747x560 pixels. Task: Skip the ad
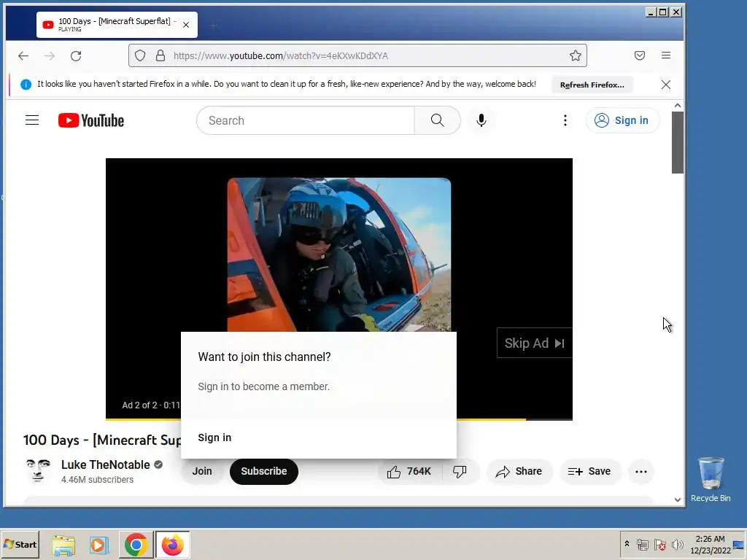click(x=534, y=343)
